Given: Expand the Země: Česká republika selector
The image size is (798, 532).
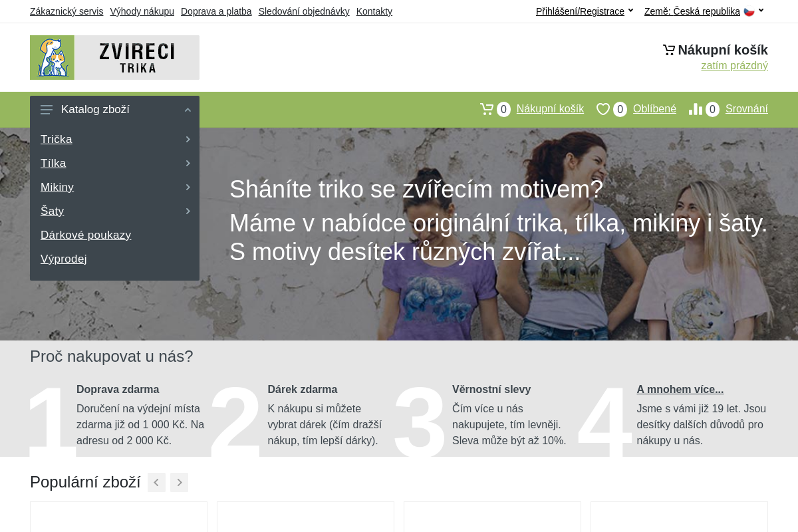Looking at the screenshot, I should (692, 11).
